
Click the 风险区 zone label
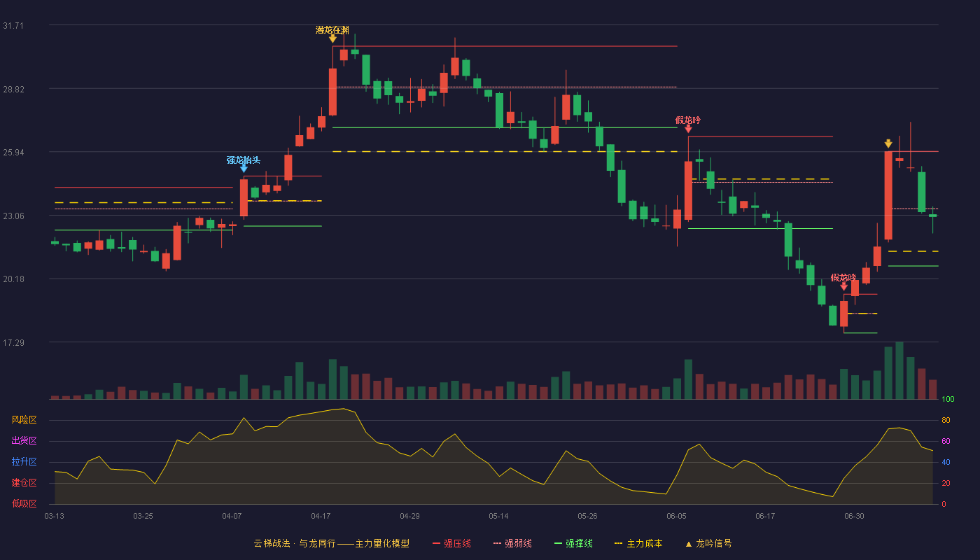pos(24,420)
